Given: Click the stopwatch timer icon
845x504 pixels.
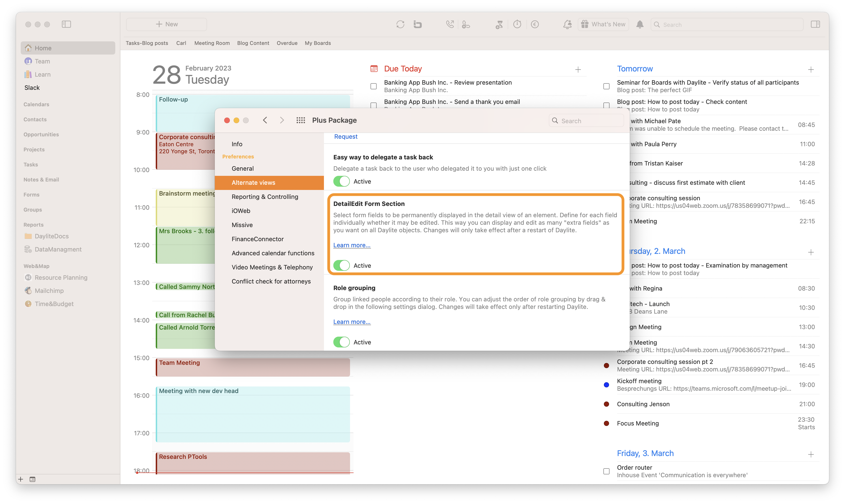Looking at the screenshot, I should 517,24.
